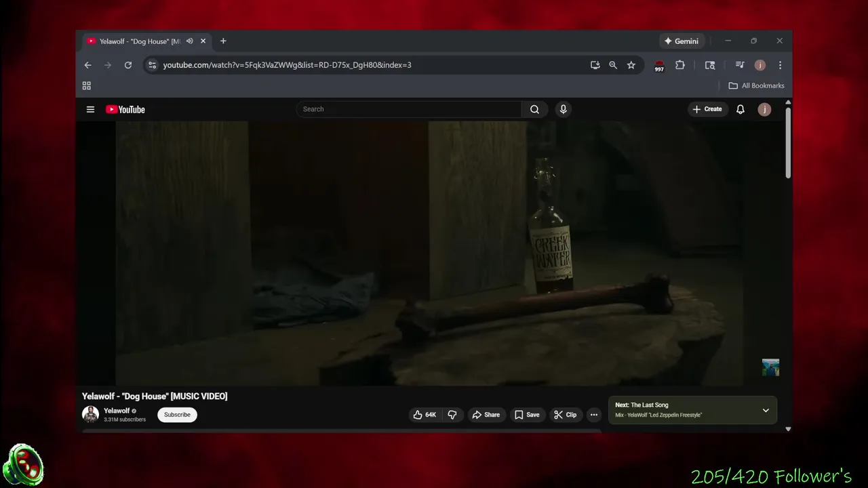Open the Create button
The image size is (868, 488).
(x=707, y=109)
